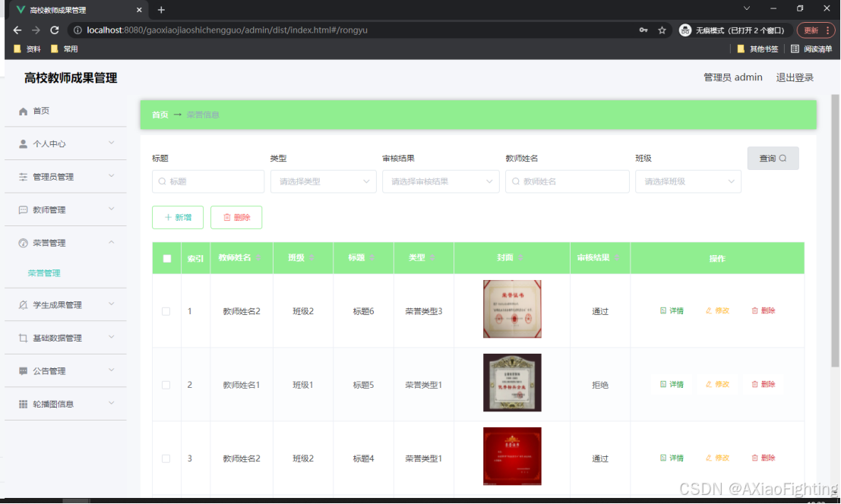Image resolution: width=841 pixels, height=504 pixels.
Task: Open the 请选择类型 dropdown
Action: point(324,181)
